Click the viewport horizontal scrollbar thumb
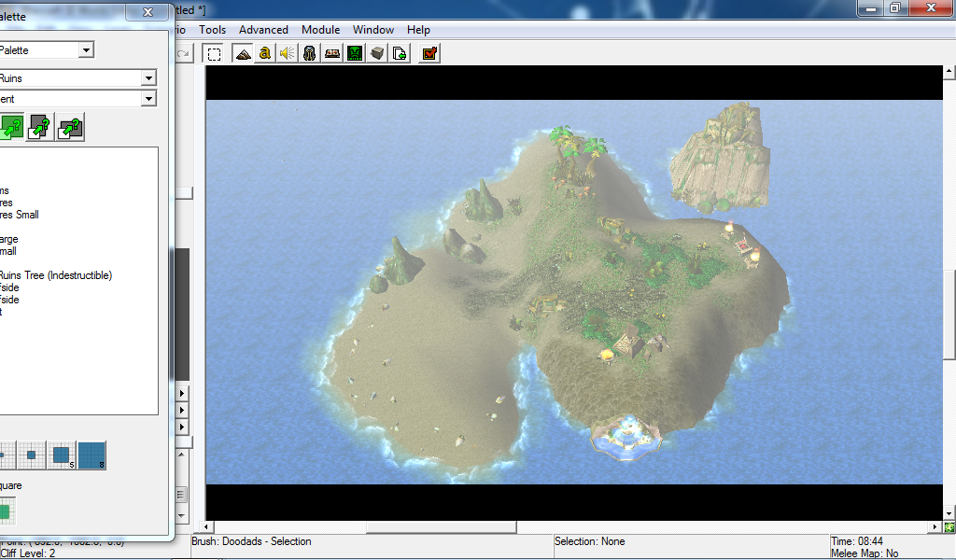The height and width of the screenshot is (560, 956). tap(442, 527)
